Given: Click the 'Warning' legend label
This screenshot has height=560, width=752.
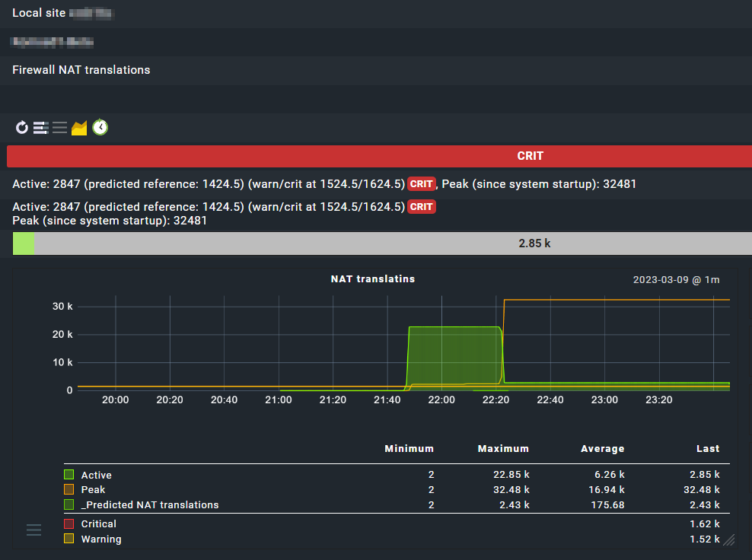Looking at the screenshot, I should (101, 539).
